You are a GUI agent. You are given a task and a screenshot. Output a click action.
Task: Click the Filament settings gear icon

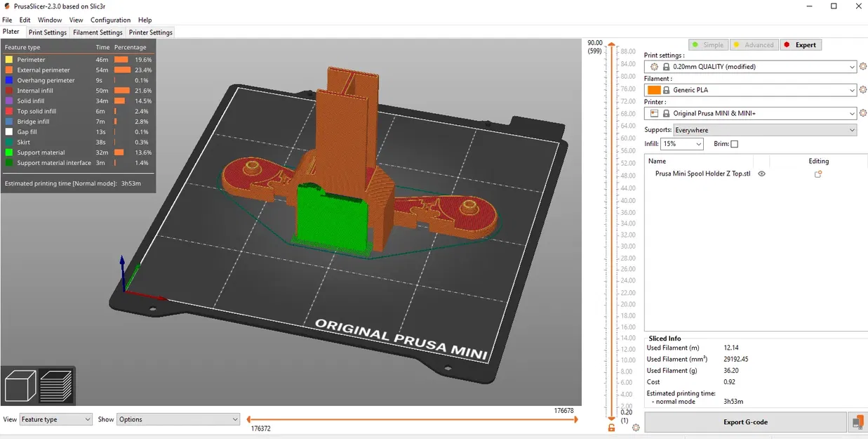tap(862, 89)
